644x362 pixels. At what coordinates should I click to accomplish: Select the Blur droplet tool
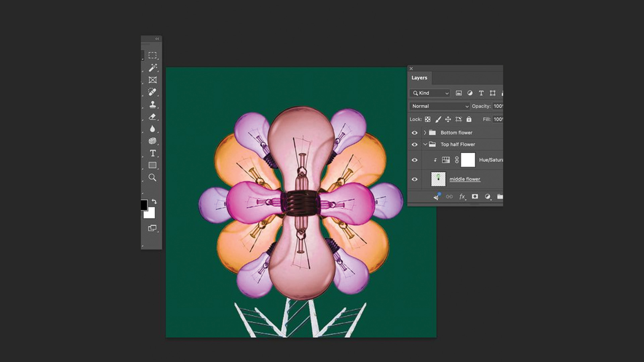[153, 129]
